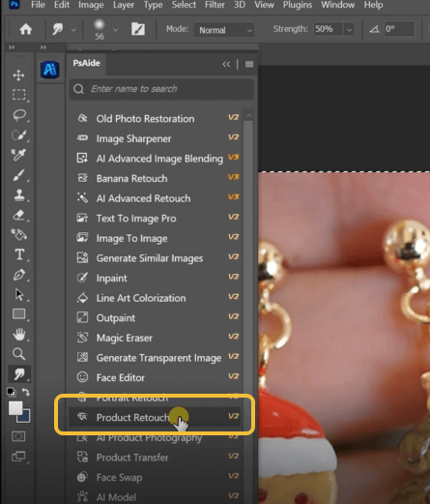Viewport: 430px width, 504px height.
Task: Click the PsAide search field
Action: pos(161,89)
